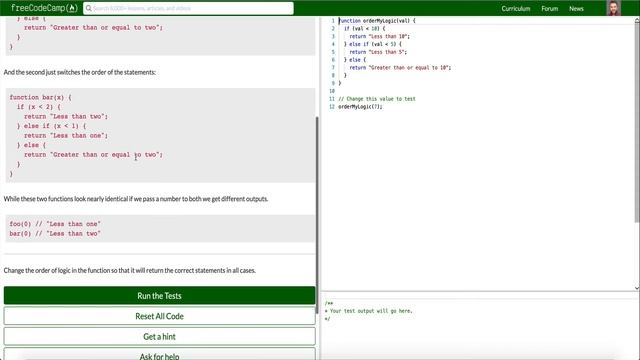Screen dimensions: 640x360
Task: Click the editor scrollbar down arrow
Action: pyautogui.click(x=637, y=288)
